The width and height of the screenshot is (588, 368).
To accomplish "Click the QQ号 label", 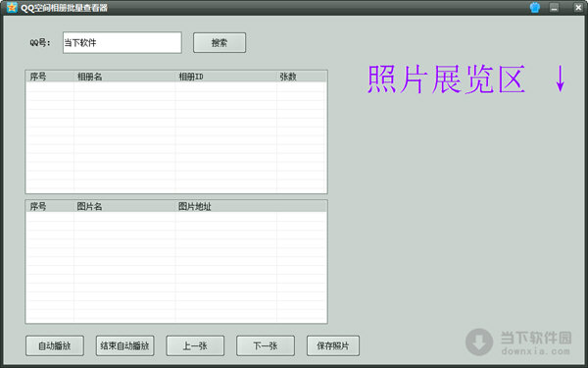I will tap(40, 43).
